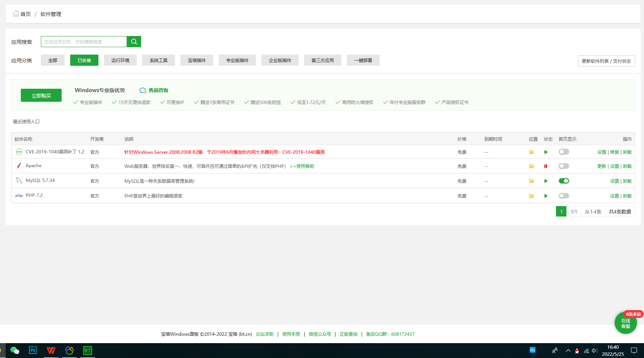Click 设置 link for CVE-2019-1040 patch
This screenshot has height=358, width=644.
pyautogui.click(x=602, y=152)
